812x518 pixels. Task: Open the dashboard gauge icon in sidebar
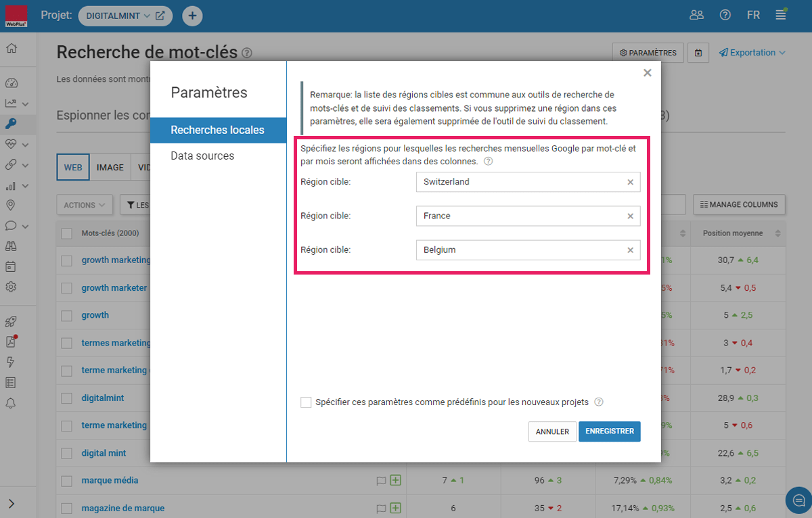tap(11, 83)
